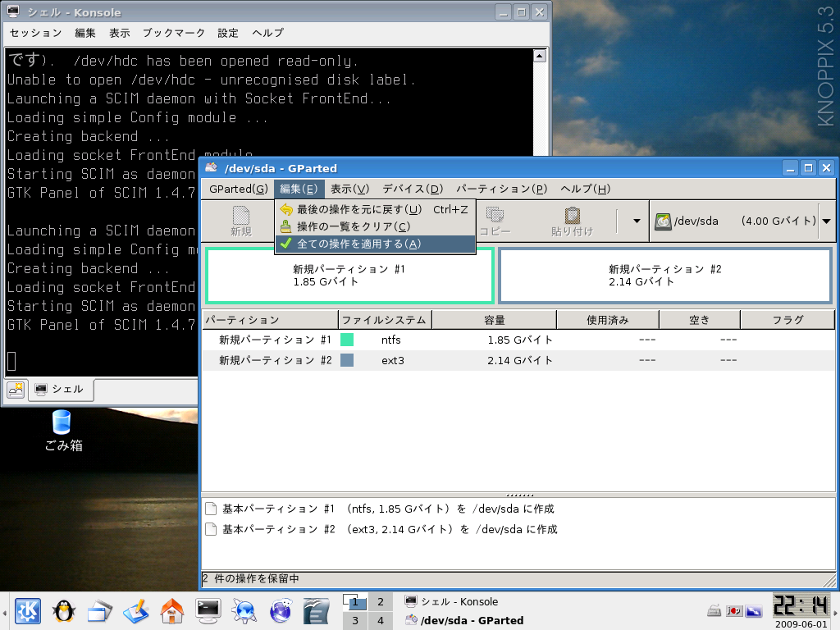Click the digital clock in the panel
The image size is (840, 630).
[801, 605]
